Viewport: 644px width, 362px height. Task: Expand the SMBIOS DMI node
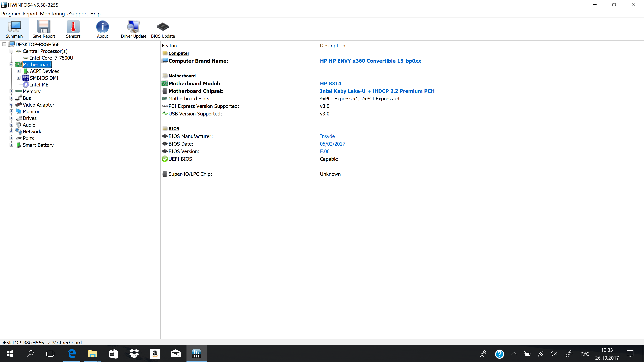pyautogui.click(x=18, y=78)
